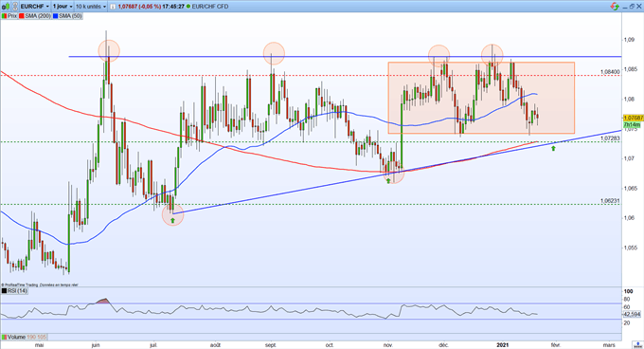Image resolution: width=644 pixels, height=349 pixels.
Task: Click the candlestick chart style icon
Action: (6, 7)
